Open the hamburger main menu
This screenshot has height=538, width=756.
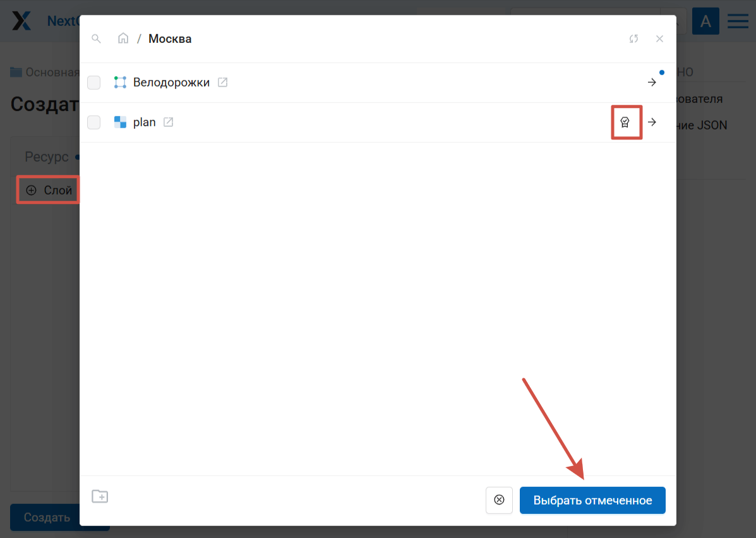(738, 21)
